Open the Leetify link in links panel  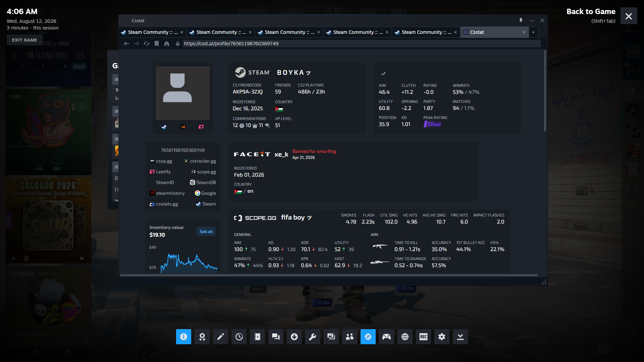[160, 172]
